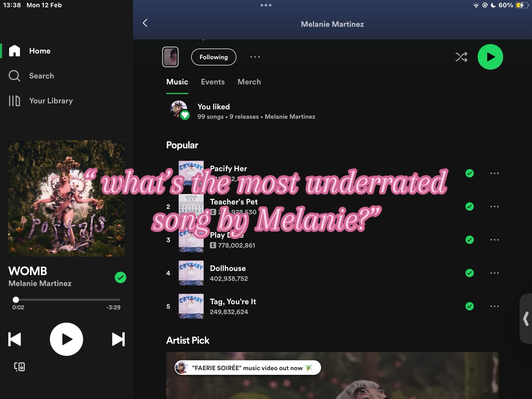The width and height of the screenshot is (532, 399).
Task: Tap the orientation lock status icon
Action: (x=485, y=5)
